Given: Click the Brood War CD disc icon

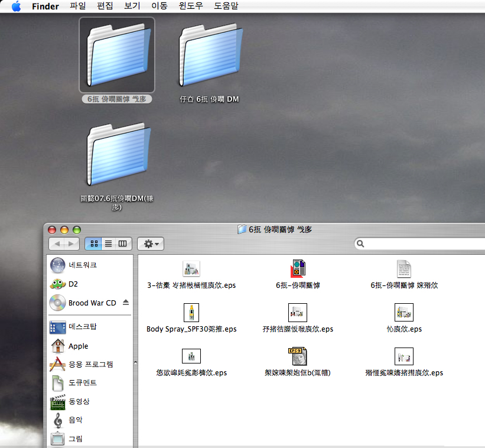Looking at the screenshot, I should (58, 303).
